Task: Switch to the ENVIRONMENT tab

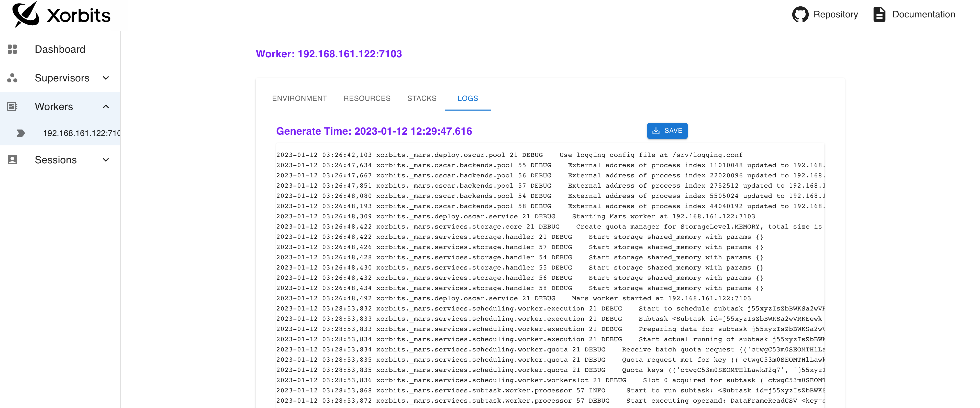Action: [x=299, y=98]
